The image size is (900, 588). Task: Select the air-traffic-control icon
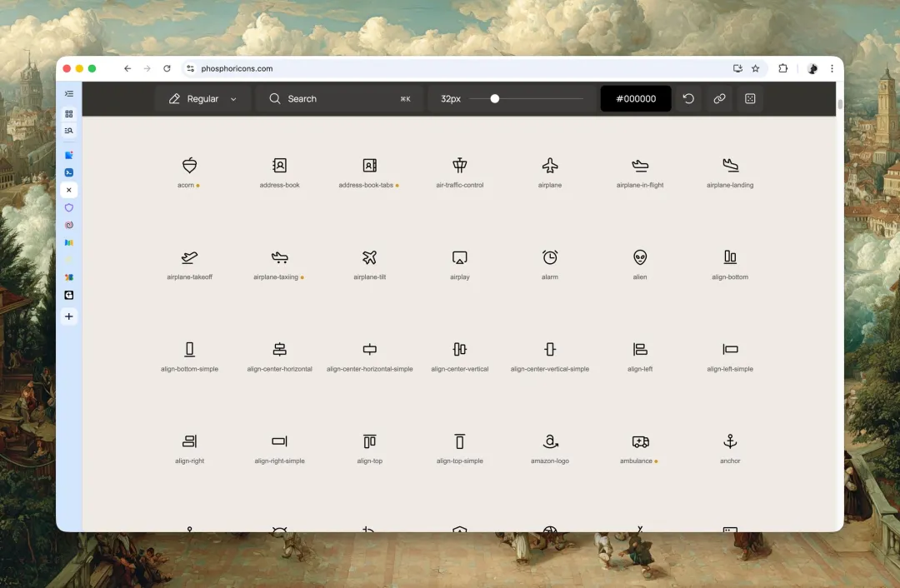point(459,166)
